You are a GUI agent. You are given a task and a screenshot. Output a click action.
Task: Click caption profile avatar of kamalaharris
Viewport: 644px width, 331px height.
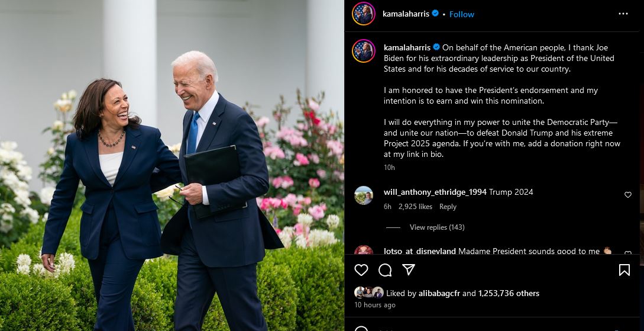click(x=364, y=50)
